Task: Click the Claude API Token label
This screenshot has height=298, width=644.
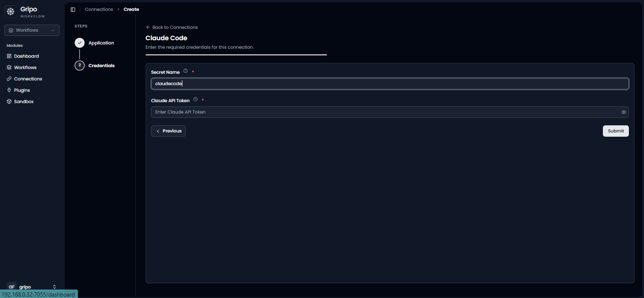Action: coord(170,101)
